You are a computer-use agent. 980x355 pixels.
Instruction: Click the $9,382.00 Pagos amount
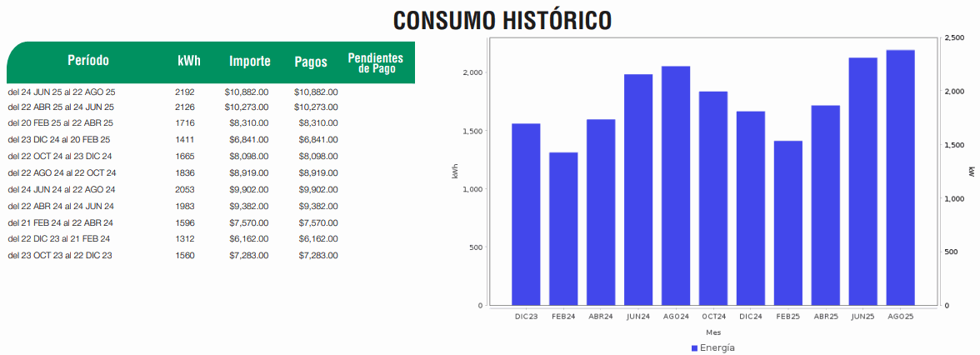(x=318, y=207)
